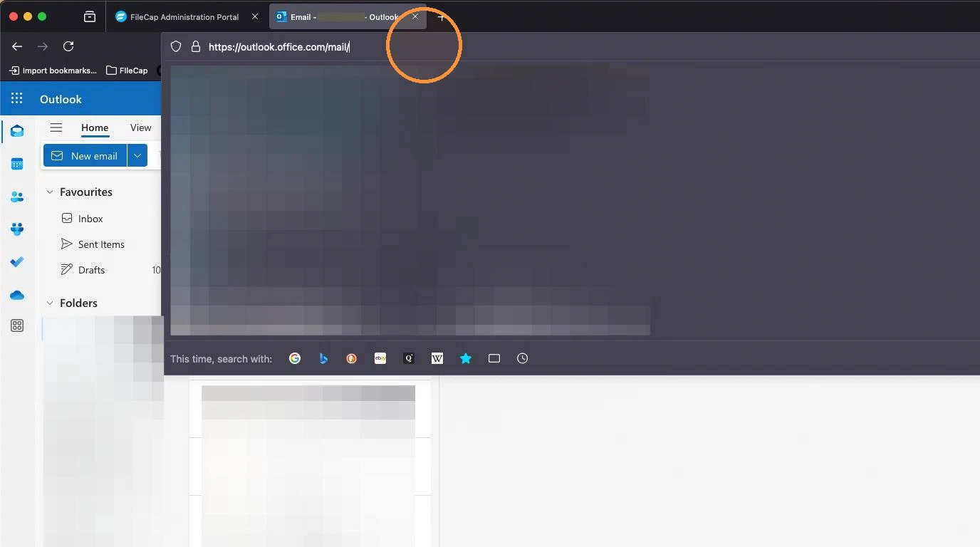Search bookmarks using the star icon
Screen dimensions: 980x547
tap(466, 358)
